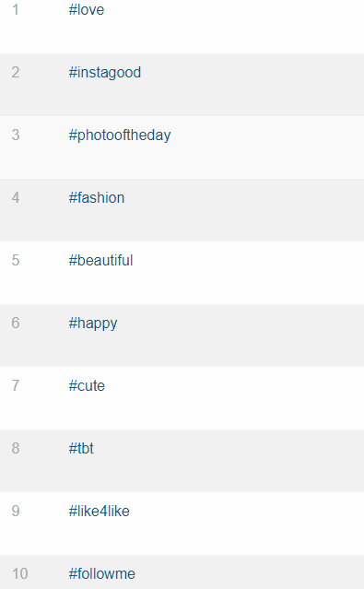Select rank number 10 cell
The width and height of the screenshot is (364, 589).
[20, 574]
